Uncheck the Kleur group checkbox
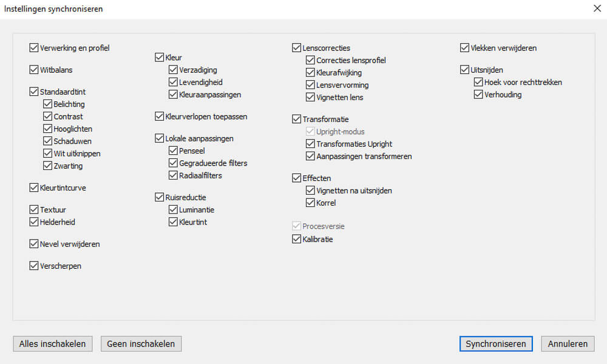Screen dimensions: 607x364 [160, 58]
